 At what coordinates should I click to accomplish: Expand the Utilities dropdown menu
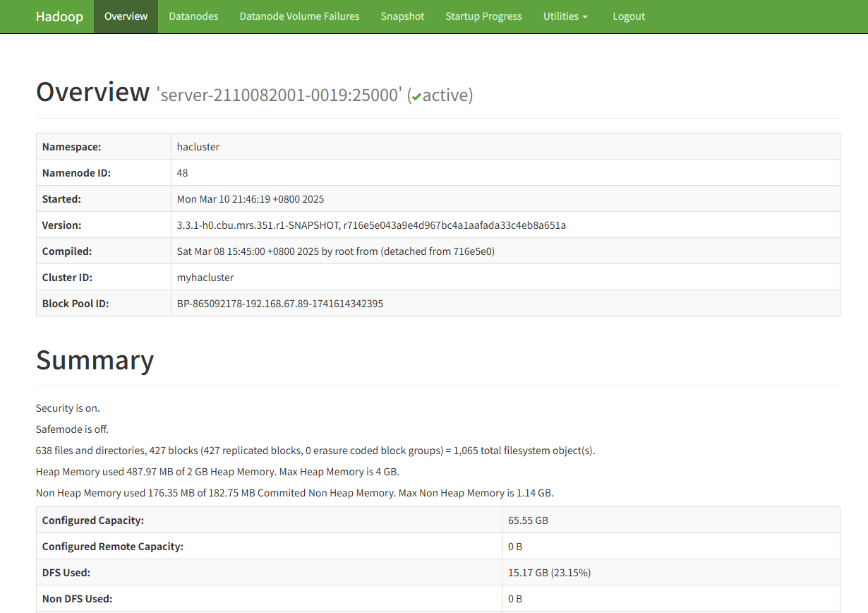(x=565, y=16)
